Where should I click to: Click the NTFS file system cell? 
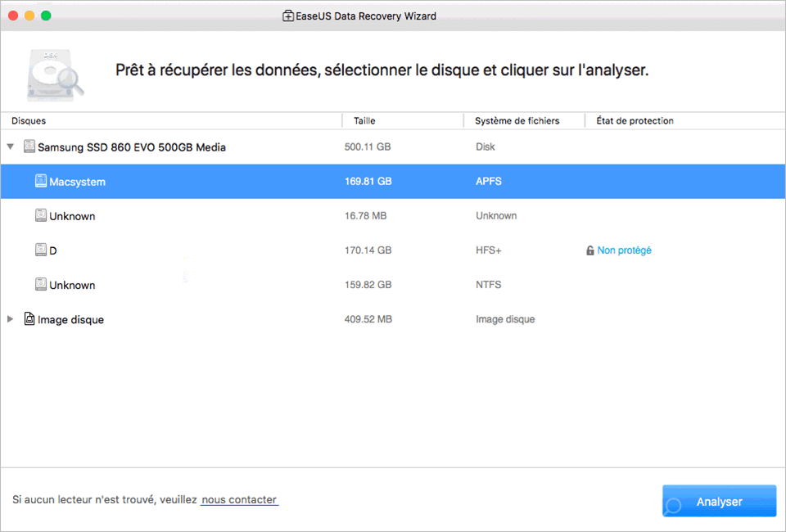point(489,285)
